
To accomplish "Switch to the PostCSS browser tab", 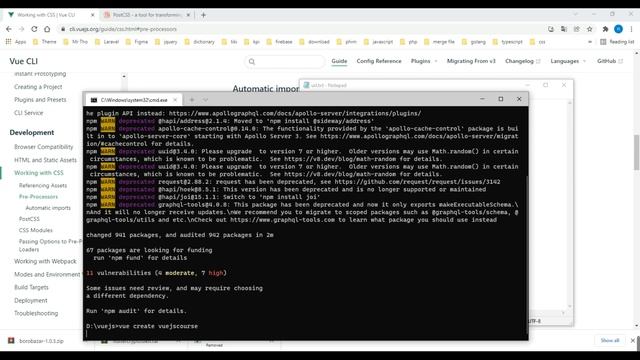I will pos(146,15).
